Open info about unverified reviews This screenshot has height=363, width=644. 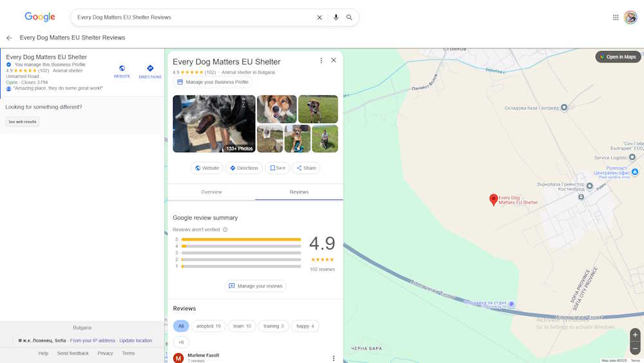click(x=225, y=230)
